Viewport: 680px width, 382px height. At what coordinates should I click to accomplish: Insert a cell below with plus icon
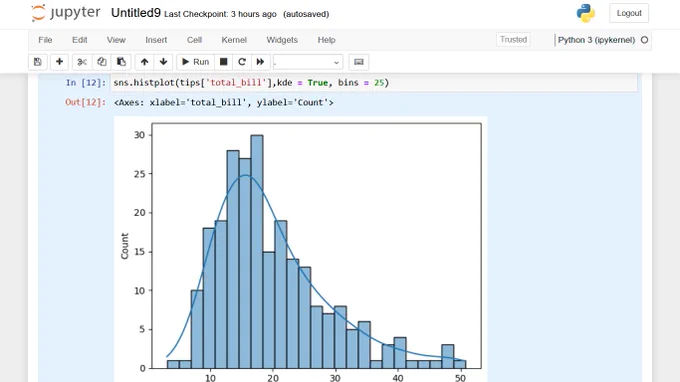(x=59, y=62)
